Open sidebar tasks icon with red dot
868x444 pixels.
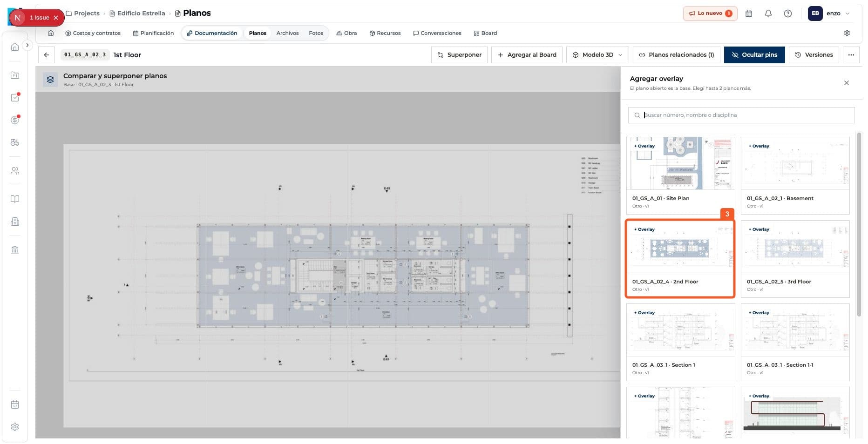(x=15, y=98)
